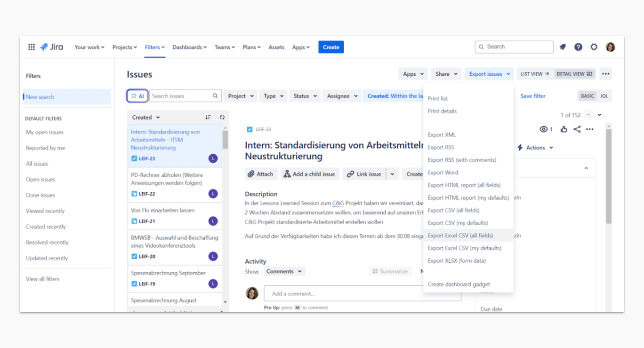Click the issue list vertical scrollbar
Viewport: 644px width, 348px height.
[225, 140]
